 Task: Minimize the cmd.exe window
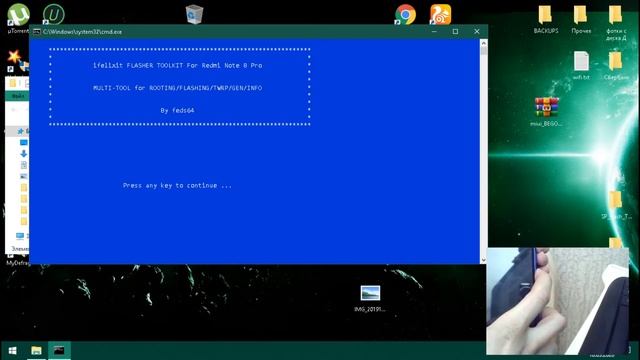(x=434, y=31)
